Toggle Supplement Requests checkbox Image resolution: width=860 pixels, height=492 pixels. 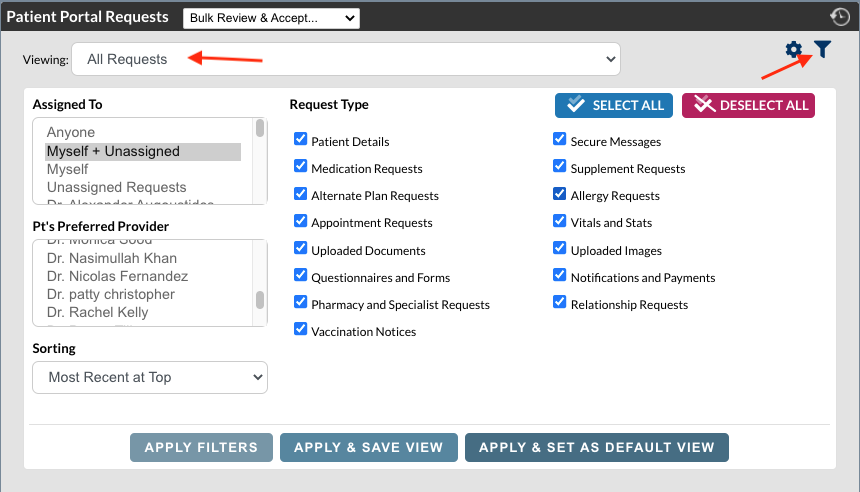coord(559,166)
